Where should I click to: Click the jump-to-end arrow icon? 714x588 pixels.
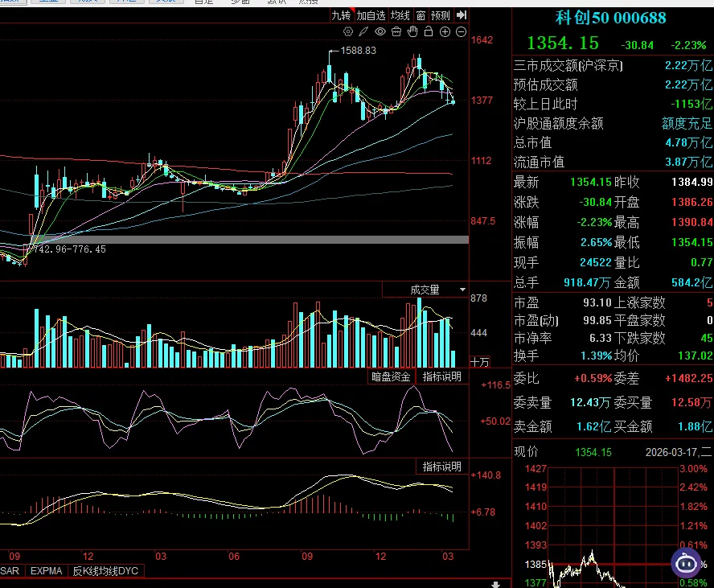pos(462,15)
